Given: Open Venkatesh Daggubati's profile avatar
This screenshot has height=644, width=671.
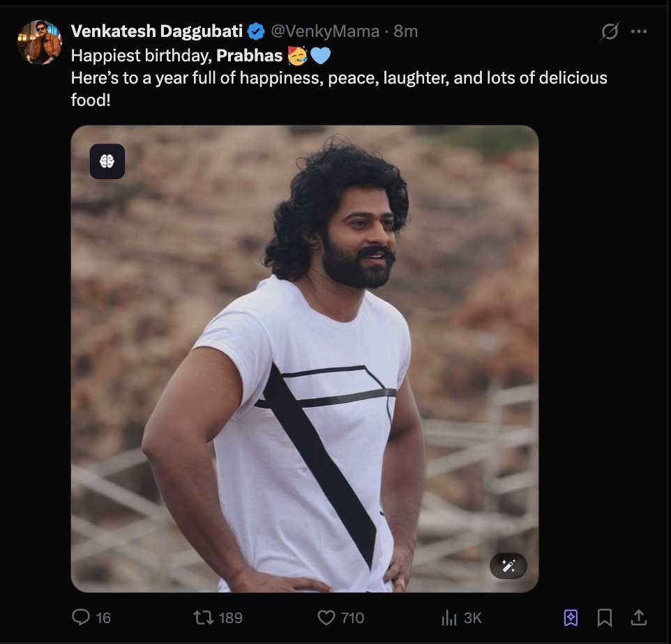Looking at the screenshot, I should [x=39, y=43].
